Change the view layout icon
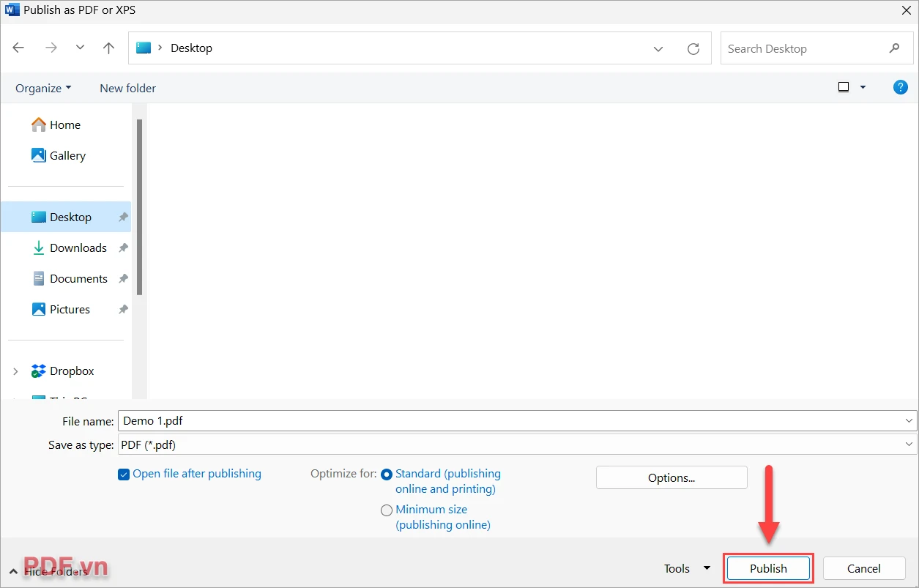Viewport: 919px width, 588px height. [844, 87]
